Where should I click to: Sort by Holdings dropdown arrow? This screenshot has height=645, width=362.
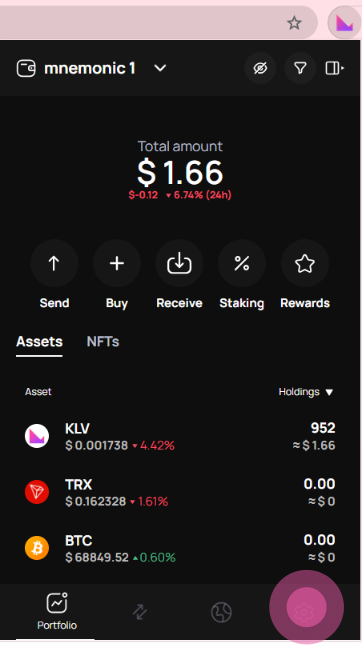click(329, 392)
